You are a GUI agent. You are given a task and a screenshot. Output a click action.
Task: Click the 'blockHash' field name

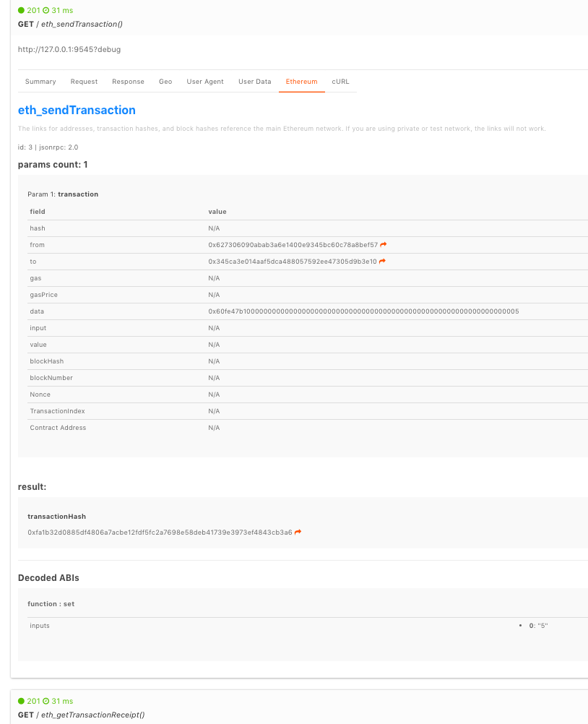coord(47,361)
